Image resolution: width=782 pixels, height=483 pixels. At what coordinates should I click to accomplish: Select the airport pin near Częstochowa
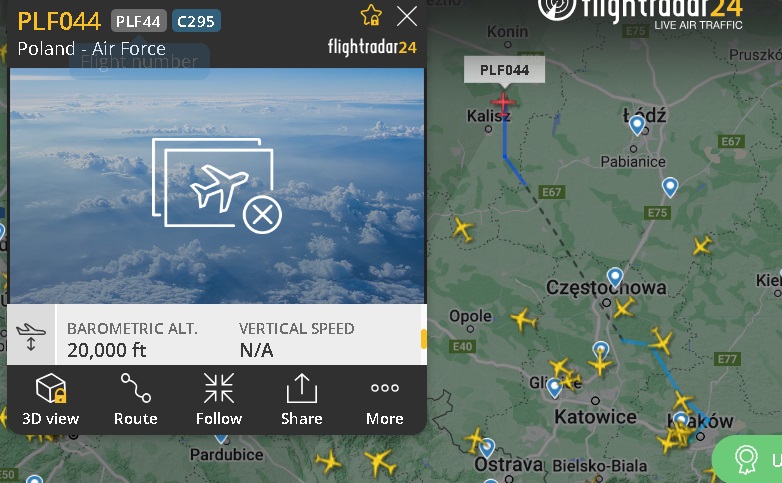click(615, 277)
